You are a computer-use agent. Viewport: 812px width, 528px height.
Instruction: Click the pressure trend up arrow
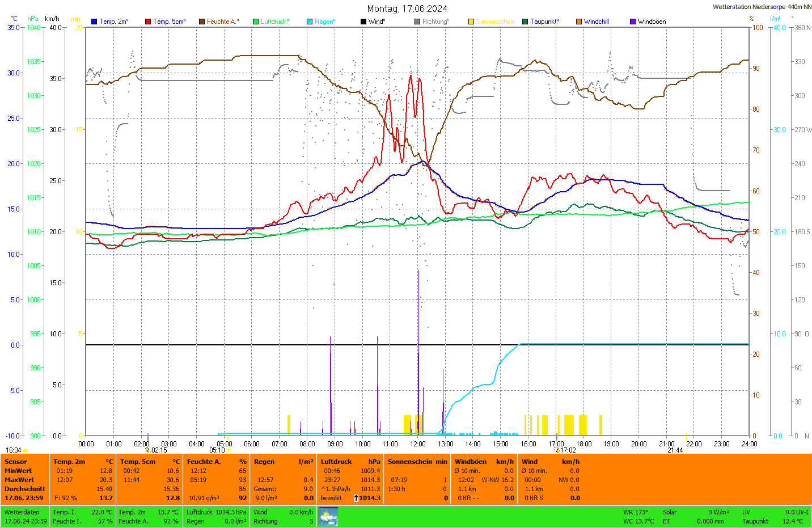pos(356,498)
